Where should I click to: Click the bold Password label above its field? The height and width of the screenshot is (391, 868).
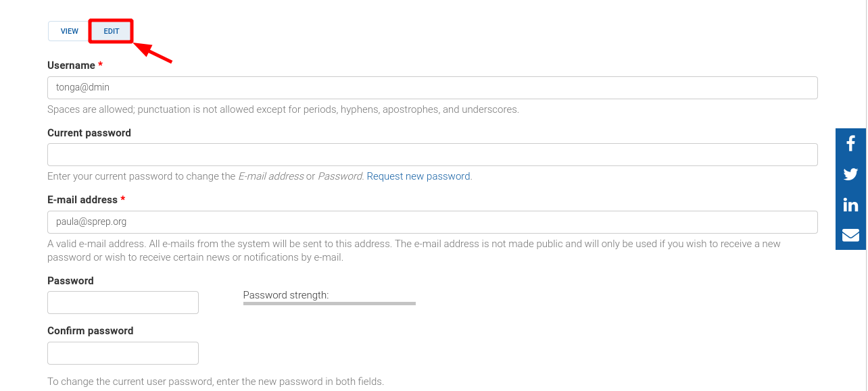tap(70, 281)
